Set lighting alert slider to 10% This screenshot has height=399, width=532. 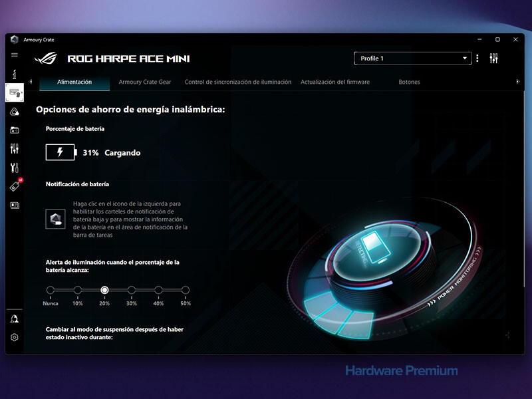pos(77,290)
